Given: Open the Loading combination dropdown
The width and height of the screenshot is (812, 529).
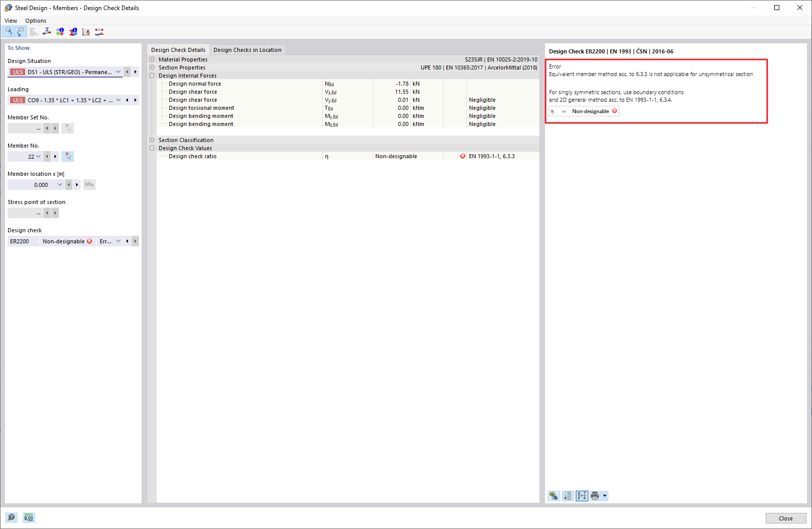Looking at the screenshot, I should 118,100.
